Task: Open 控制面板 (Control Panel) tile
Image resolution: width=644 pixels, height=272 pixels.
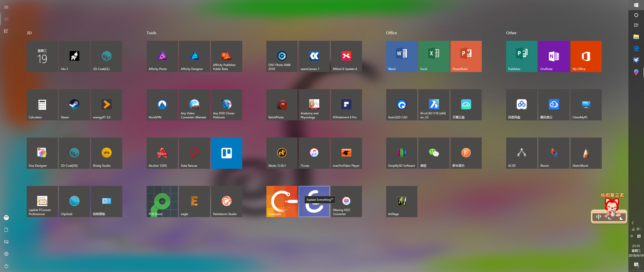Action: coord(107,201)
